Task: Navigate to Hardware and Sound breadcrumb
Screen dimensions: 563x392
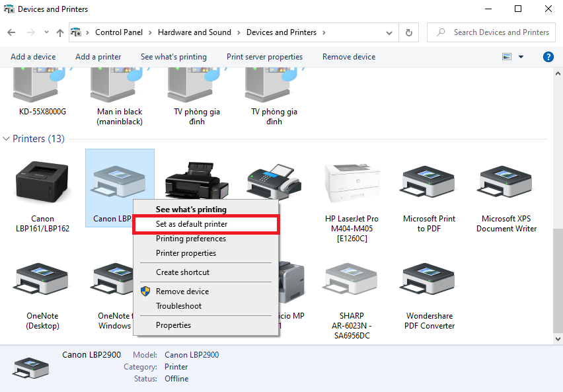Action: coord(195,32)
